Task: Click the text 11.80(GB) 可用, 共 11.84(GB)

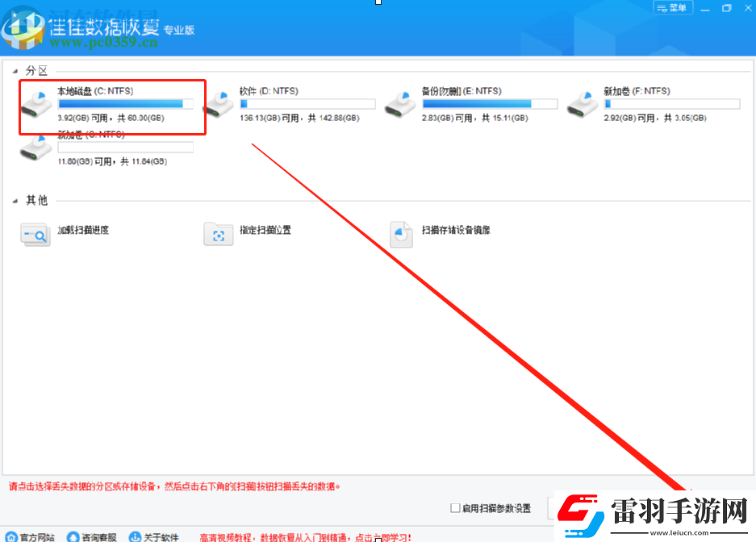Action: coord(112,161)
